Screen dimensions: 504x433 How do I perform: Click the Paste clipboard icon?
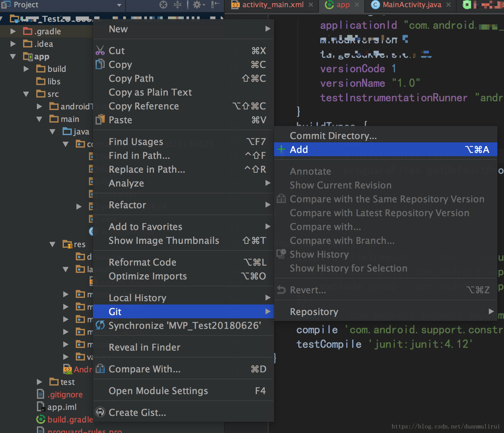[100, 120]
